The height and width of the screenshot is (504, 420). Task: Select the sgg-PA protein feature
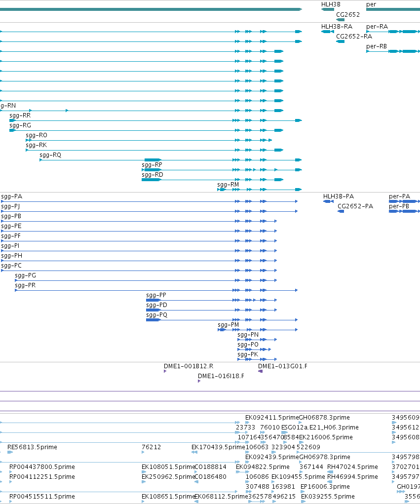(150, 201)
